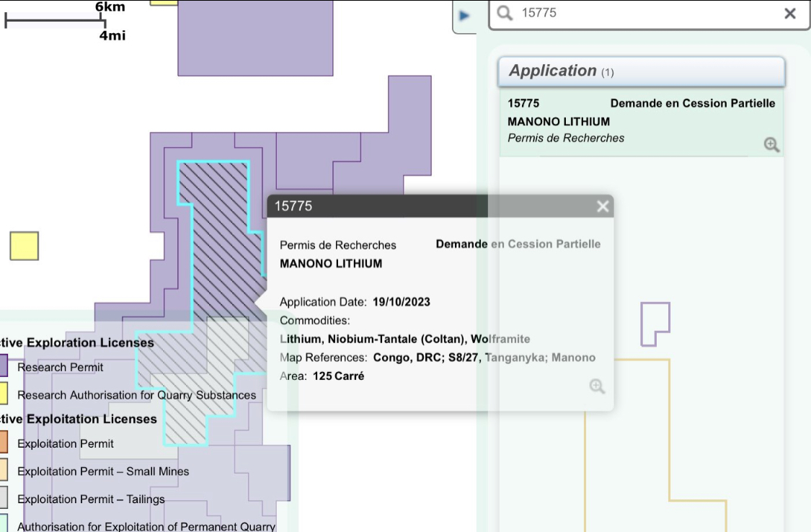The height and width of the screenshot is (532, 811).
Task: Click the Research Permit legend label
Action: point(60,367)
